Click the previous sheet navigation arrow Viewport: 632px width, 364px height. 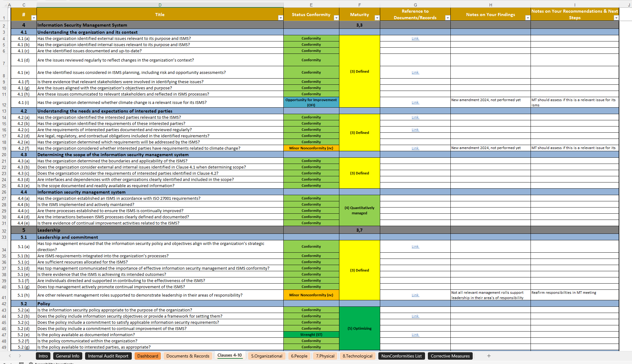coord(10,356)
